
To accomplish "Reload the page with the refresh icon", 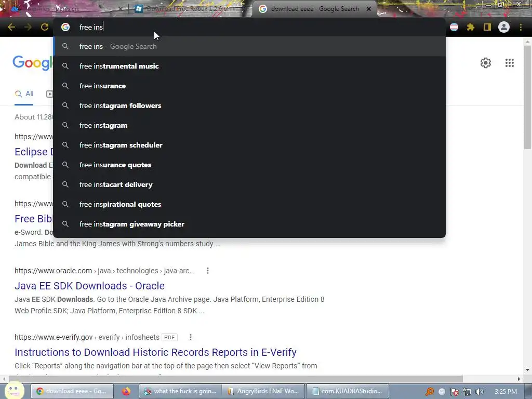I will click(x=45, y=27).
